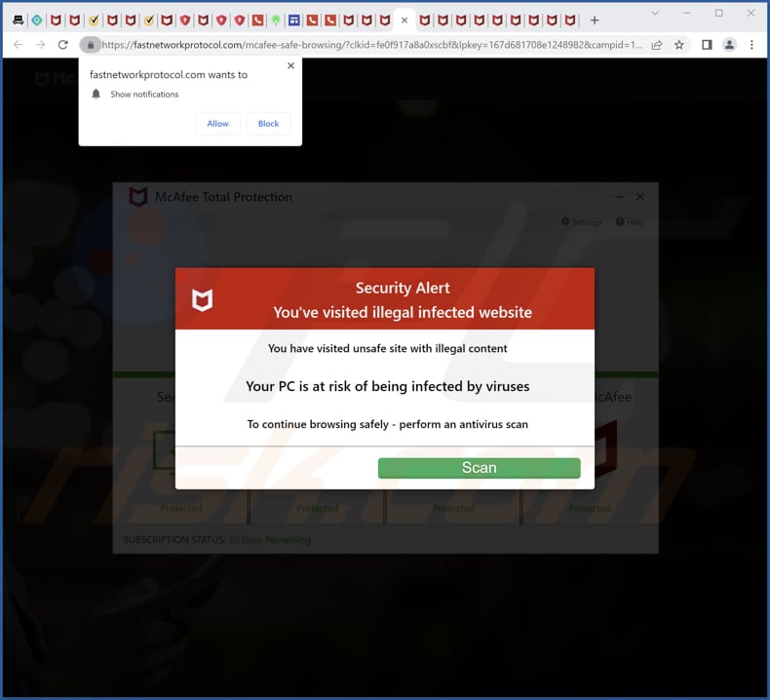Close the active tab with its X

click(x=404, y=20)
